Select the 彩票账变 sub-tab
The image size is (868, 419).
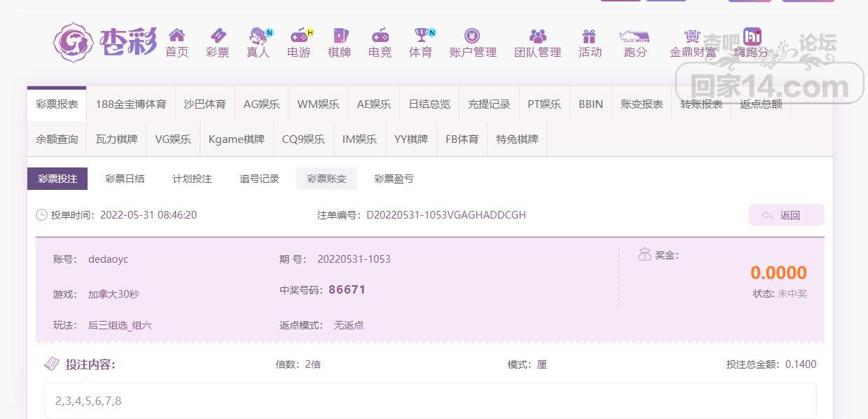tap(326, 179)
